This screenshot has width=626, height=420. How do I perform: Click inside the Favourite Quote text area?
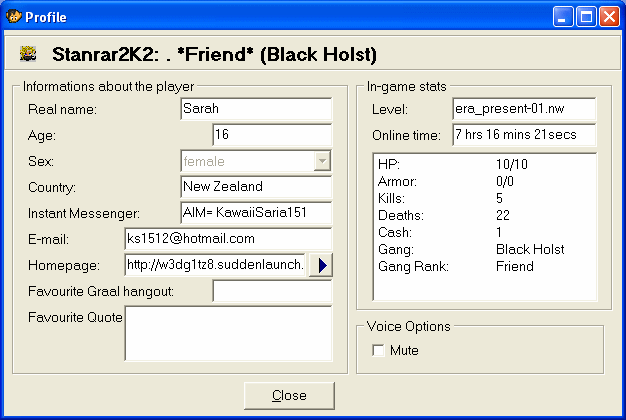[228, 332]
